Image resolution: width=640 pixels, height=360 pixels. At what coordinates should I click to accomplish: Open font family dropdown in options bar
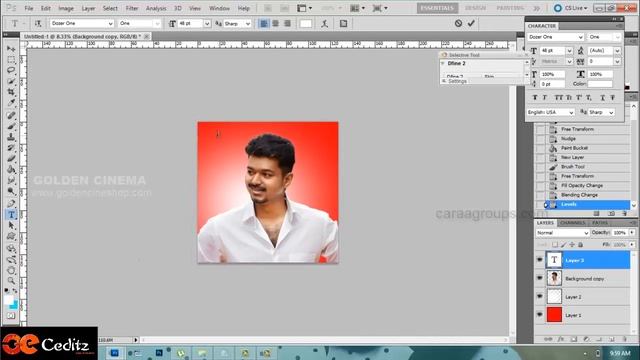point(110,24)
